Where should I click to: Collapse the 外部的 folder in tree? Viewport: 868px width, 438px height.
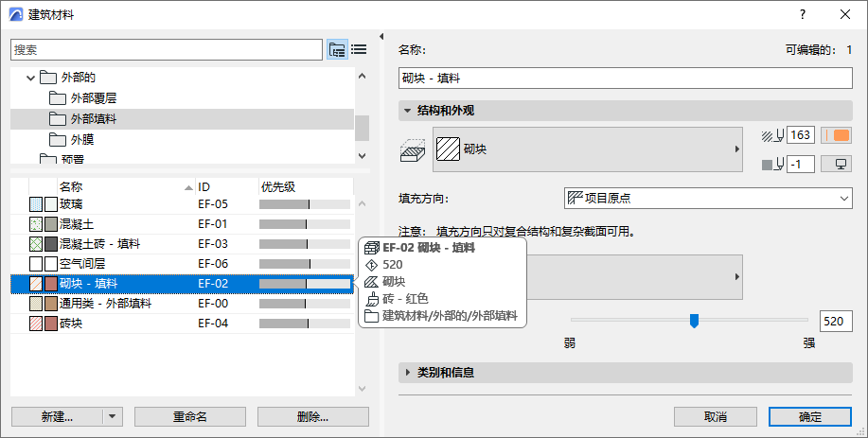pyautogui.click(x=30, y=78)
